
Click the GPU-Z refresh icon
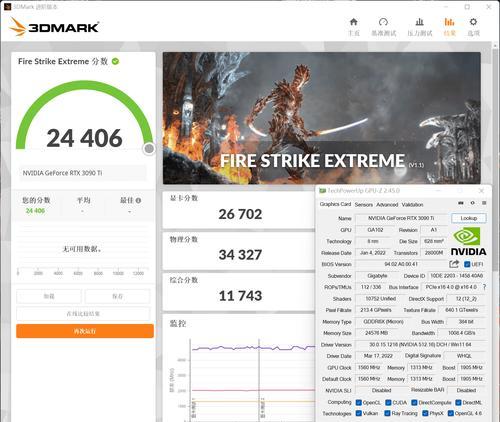pos(472,203)
